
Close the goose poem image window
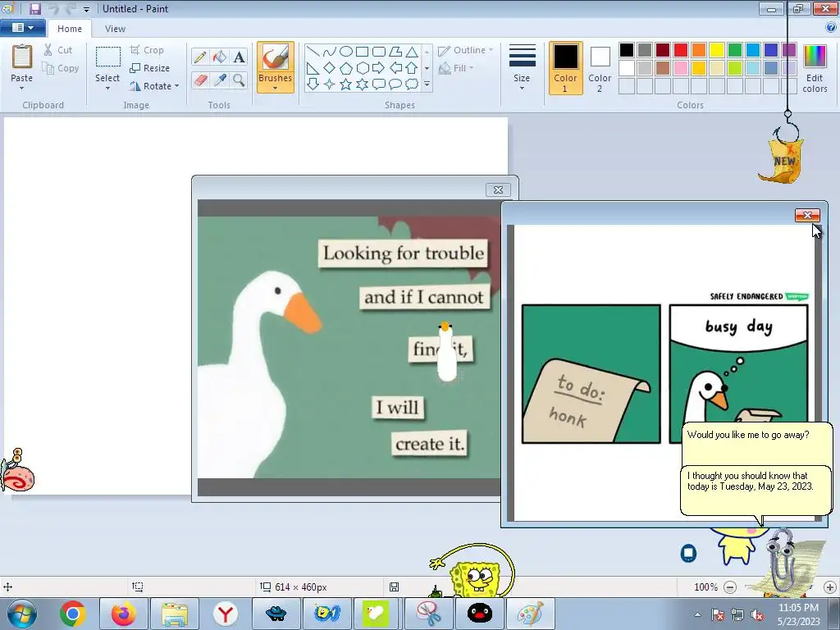point(498,189)
